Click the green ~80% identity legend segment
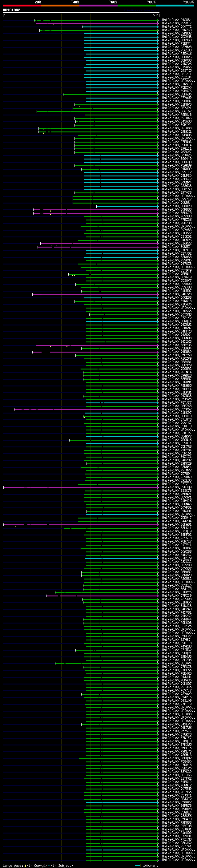The height and width of the screenshot is (868, 197). (137, 6)
